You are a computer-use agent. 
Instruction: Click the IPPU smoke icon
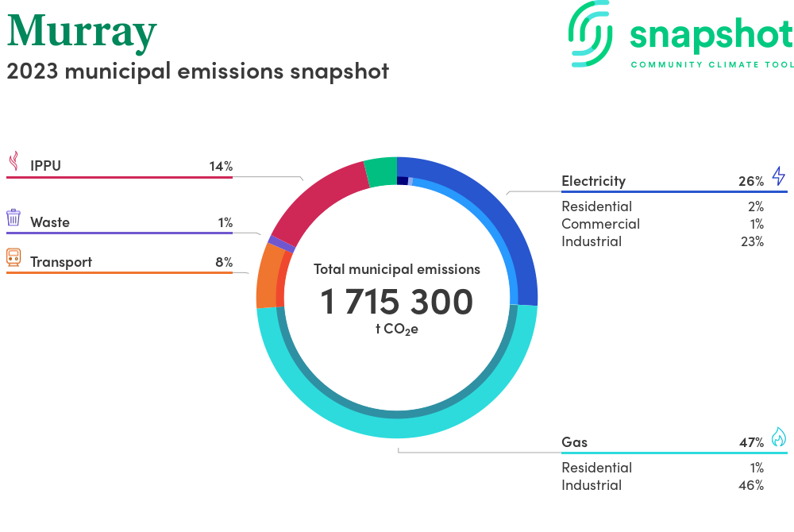click(x=13, y=163)
